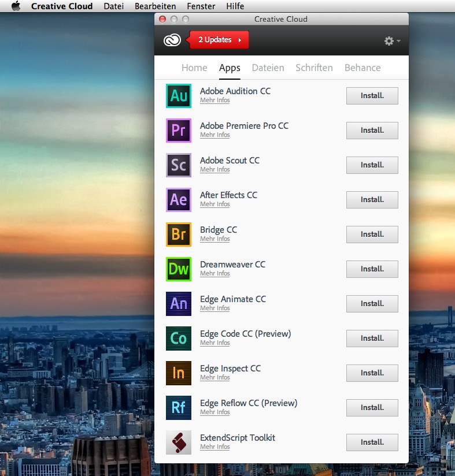455x476 pixels.
Task: Click the red 2 Updates button
Action: point(219,40)
